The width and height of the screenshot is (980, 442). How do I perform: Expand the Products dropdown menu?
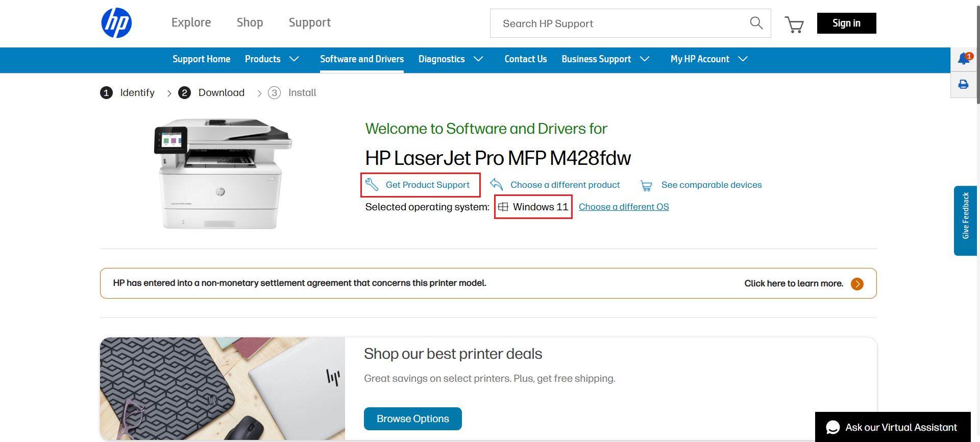(272, 59)
